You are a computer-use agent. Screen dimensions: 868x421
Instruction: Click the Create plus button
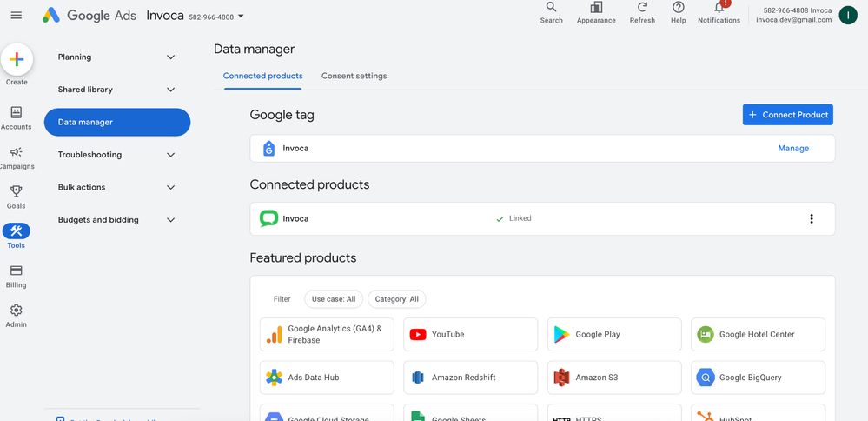pyautogui.click(x=17, y=59)
